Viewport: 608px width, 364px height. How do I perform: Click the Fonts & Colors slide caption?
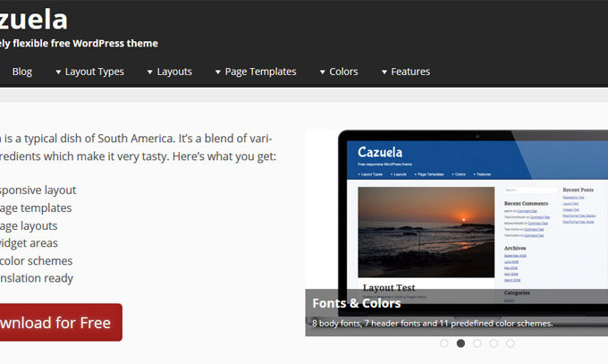tap(355, 302)
